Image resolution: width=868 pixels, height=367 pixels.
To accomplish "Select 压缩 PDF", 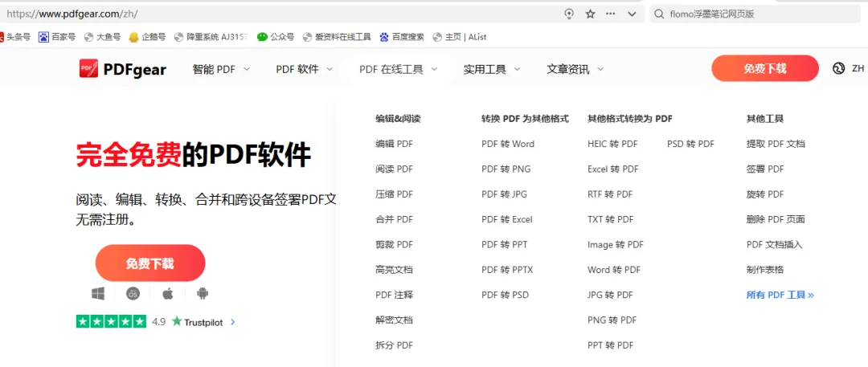I will point(394,194).
